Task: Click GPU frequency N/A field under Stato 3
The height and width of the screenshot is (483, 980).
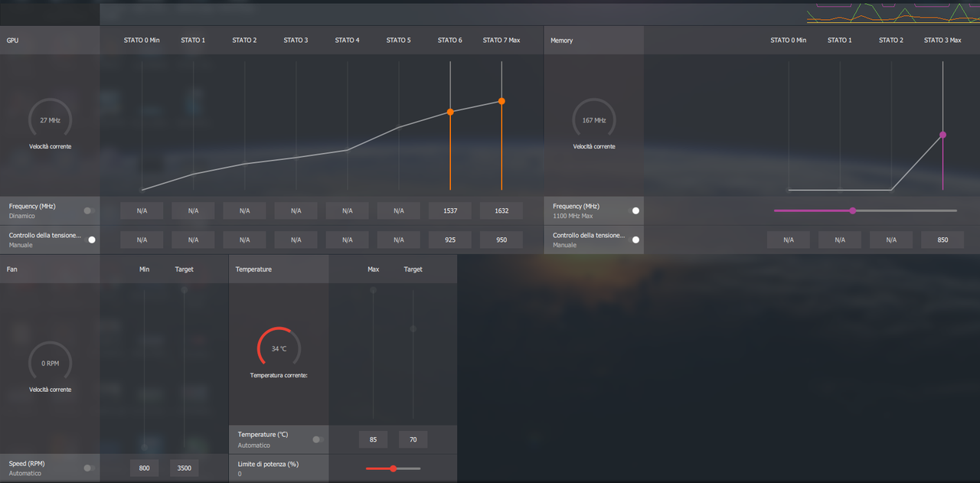Action: click(x=296, y=210)
